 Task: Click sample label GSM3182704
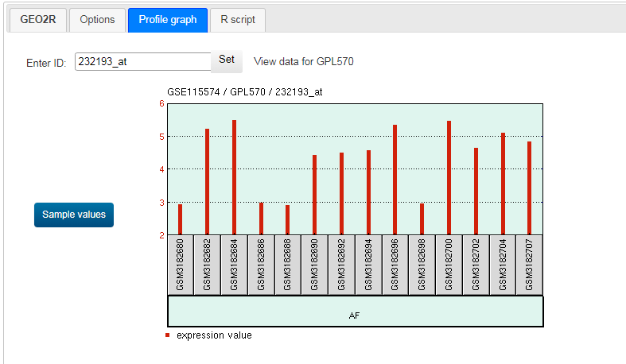click(503, 265)
